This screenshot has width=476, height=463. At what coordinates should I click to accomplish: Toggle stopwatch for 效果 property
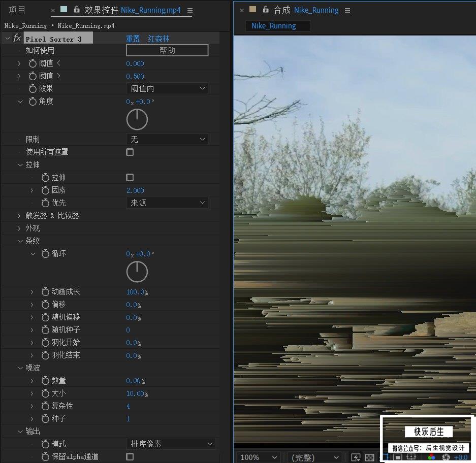[33, 89]
